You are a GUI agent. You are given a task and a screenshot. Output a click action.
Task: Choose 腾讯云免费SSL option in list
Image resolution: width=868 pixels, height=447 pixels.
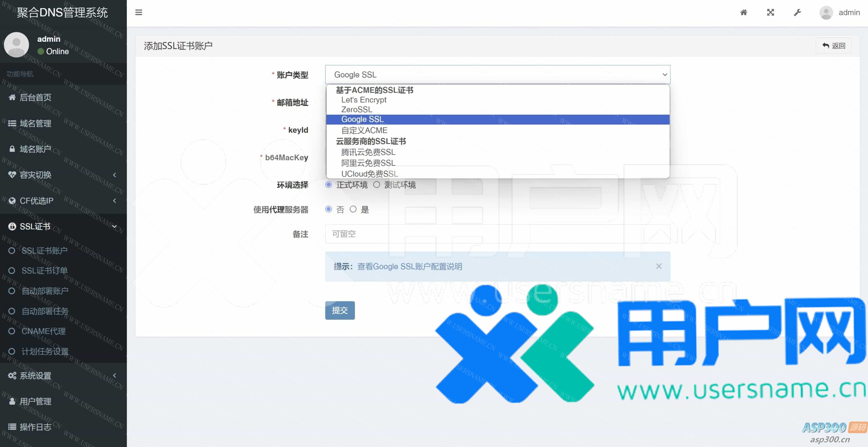click(x=368, y=152)
